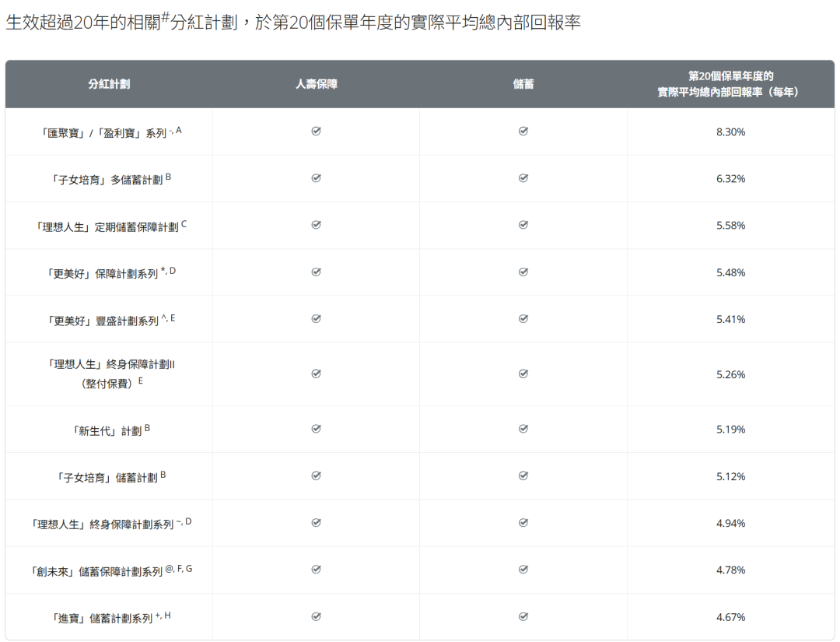Click life protection check icon for 「更美好」保障計劃系列
The image size is (840, 642).
(x=316, y=272)
